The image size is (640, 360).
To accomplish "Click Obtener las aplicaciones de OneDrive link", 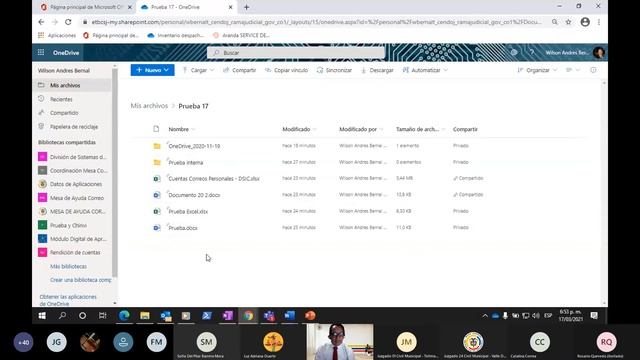I will click(68, 300).
